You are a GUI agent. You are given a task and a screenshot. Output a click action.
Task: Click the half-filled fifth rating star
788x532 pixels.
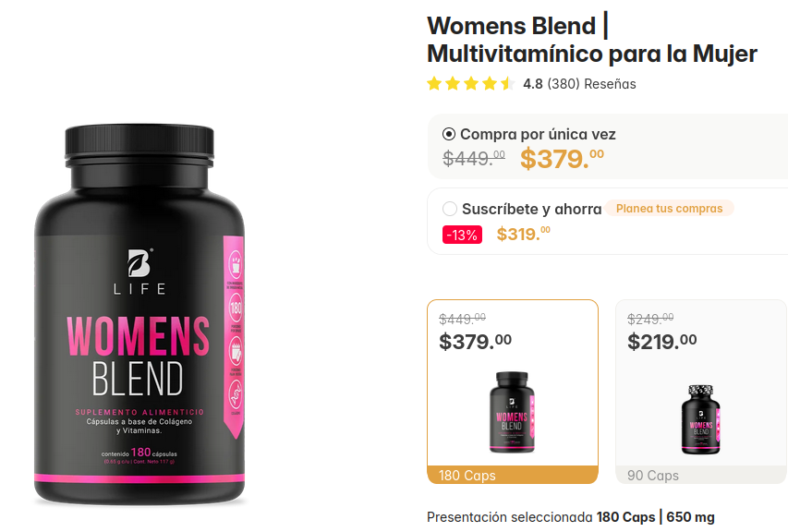point(508,83)
